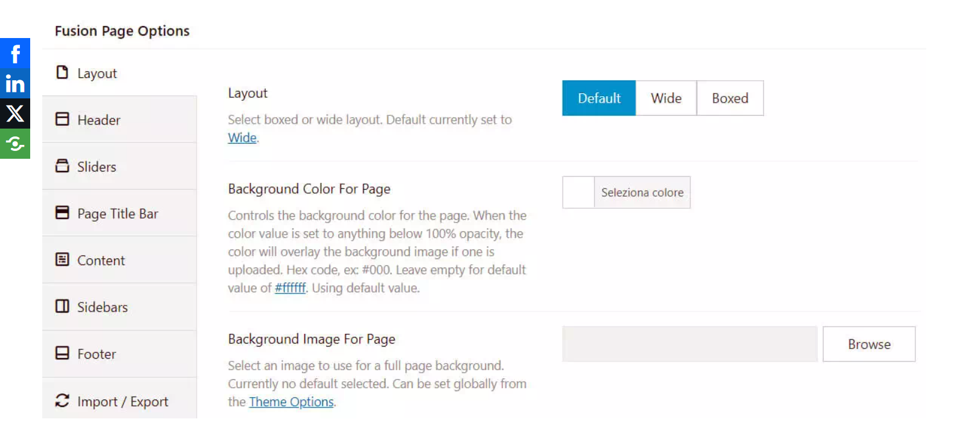
Task: Click the Browse button
Action: pyautogui.click(x=869, y=344)
